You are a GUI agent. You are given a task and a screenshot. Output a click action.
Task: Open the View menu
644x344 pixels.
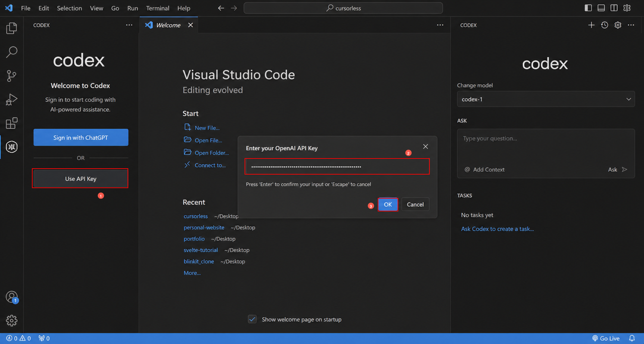pos(97,8)
